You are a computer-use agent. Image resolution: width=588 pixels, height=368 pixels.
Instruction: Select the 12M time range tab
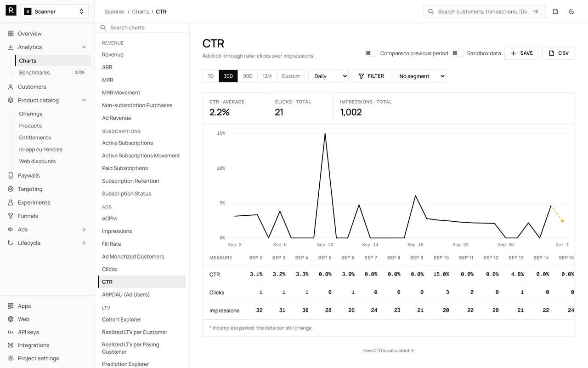point(267,76)
